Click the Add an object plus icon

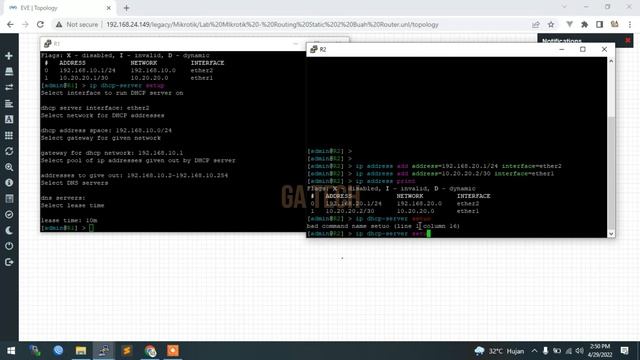pos(9,56)
